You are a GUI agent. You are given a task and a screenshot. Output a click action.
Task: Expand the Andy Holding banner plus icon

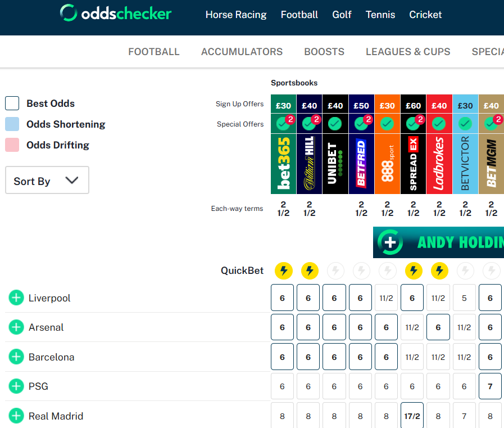point(390,242)
